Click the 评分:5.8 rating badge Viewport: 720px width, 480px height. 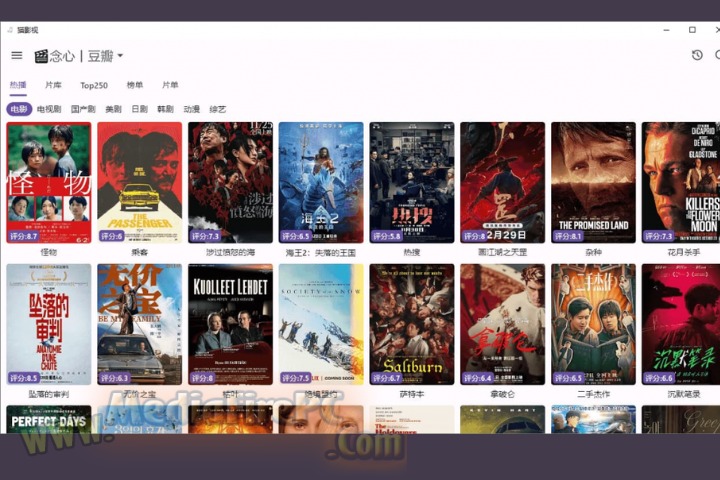click(387, 236)
